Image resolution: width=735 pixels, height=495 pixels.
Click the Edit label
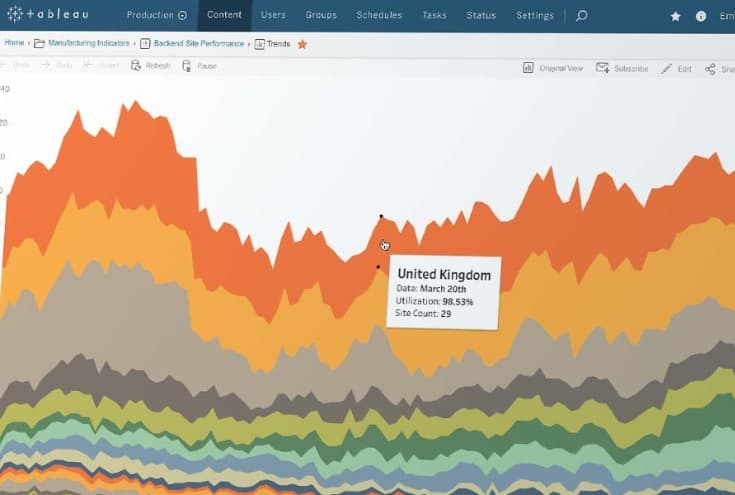point(684,69)
